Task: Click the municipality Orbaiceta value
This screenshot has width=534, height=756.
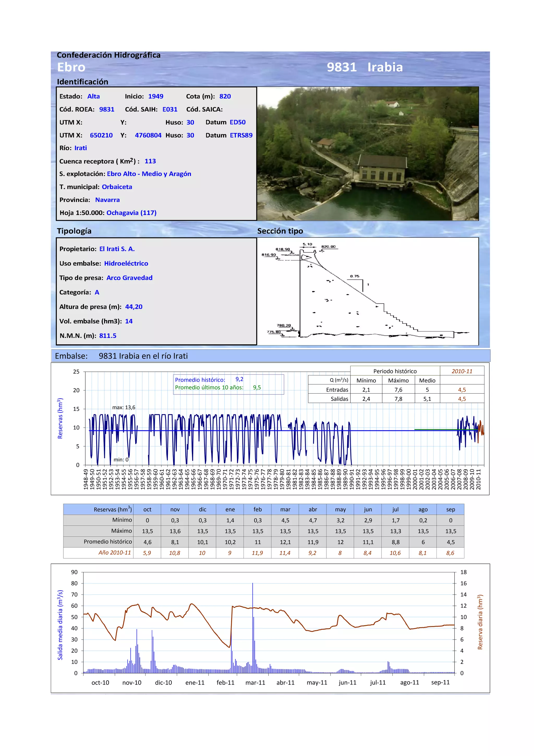Action: click(117, 187)
